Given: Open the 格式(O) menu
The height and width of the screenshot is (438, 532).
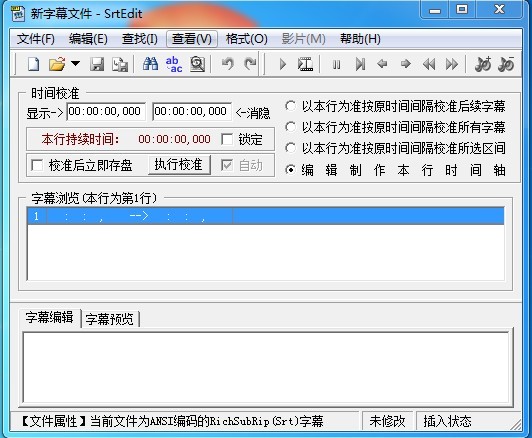Looking at the screenshot, I should coord(247,39).
